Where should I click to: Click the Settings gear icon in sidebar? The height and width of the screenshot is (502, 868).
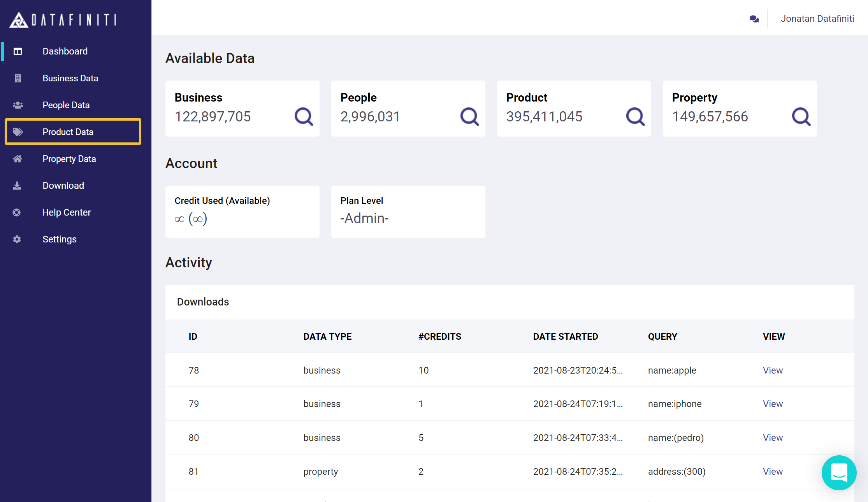tap(17, 239)
